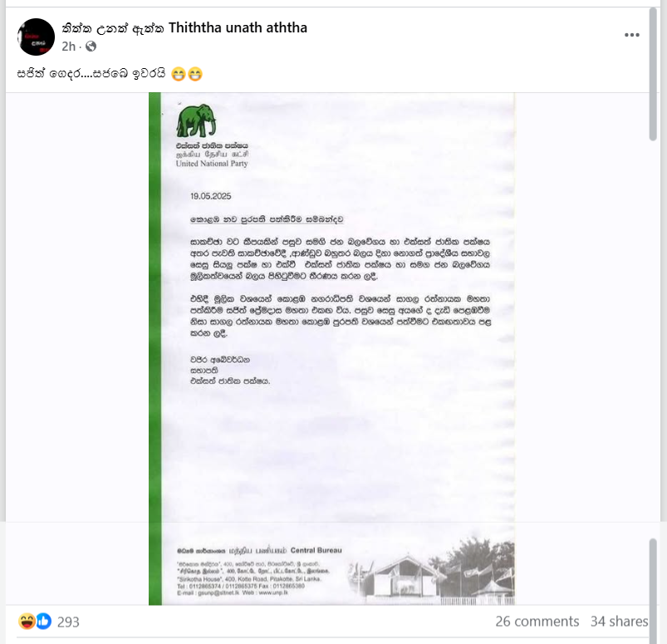Image resolution: width=667 pixels, height=644 pixels.
Task: Show who reacted via 293 count
Action: [68, 622]
